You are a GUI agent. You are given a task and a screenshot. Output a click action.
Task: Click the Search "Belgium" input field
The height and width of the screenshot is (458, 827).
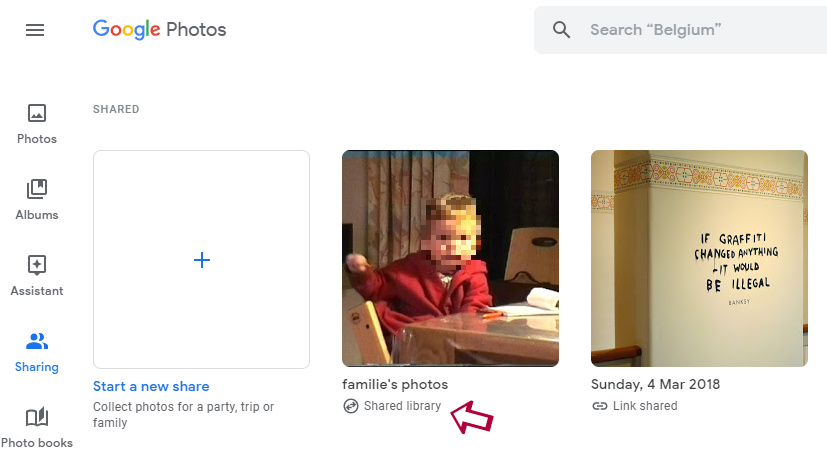[x=700, y=30]
